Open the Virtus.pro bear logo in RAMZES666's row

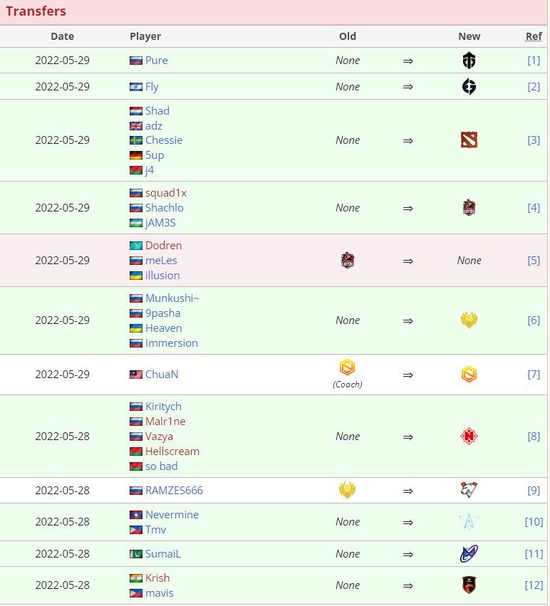pos(469,490)
